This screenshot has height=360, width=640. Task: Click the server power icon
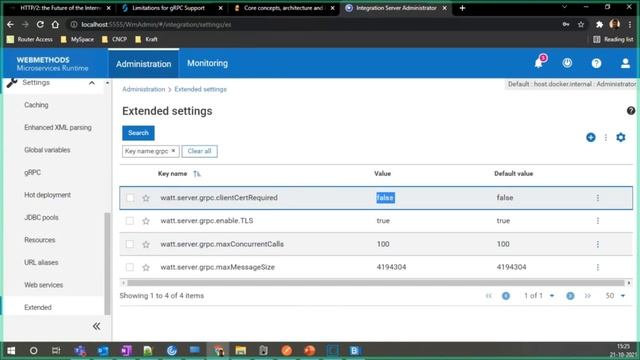(x=567, y=63)
